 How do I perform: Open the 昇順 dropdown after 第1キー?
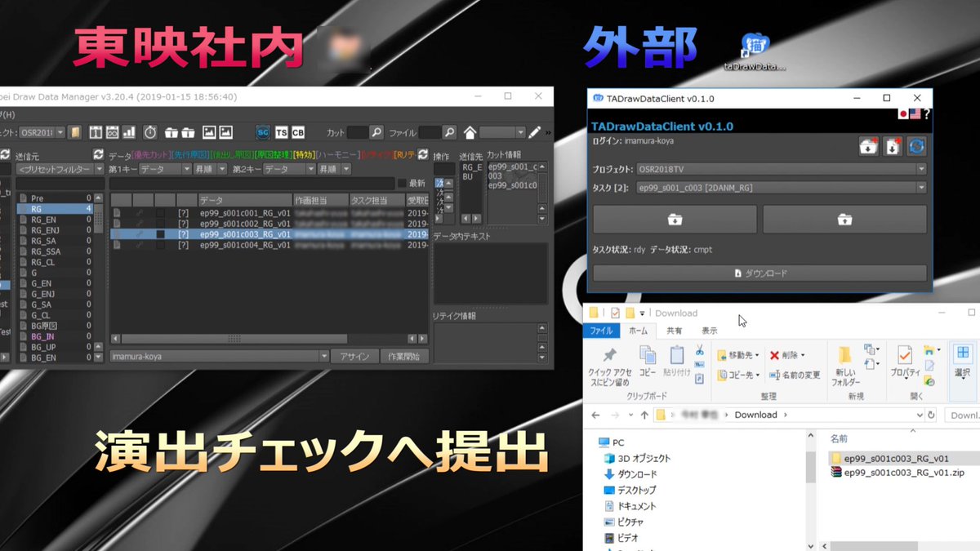point(212,169)
